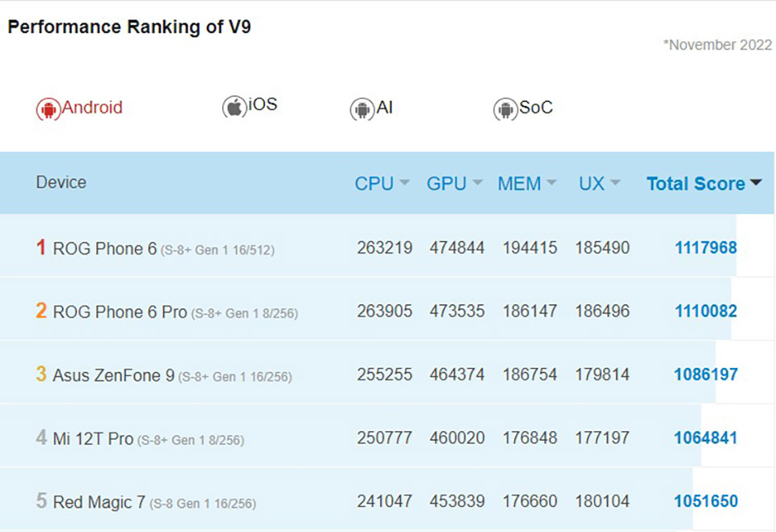Click the Total Score sort arrow
Screen dimensions: 776x532
coord(756,183)
